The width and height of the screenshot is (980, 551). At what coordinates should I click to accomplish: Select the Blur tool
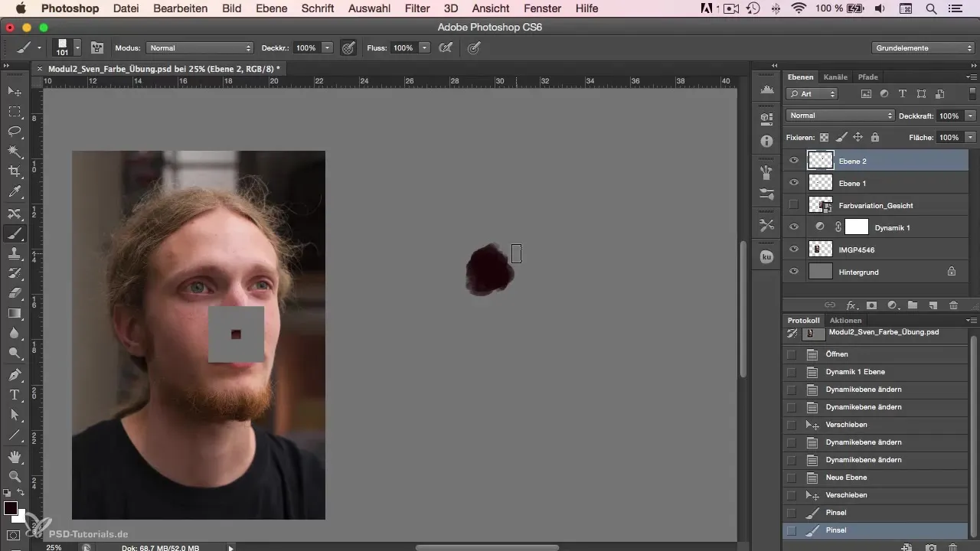(15, 334)
